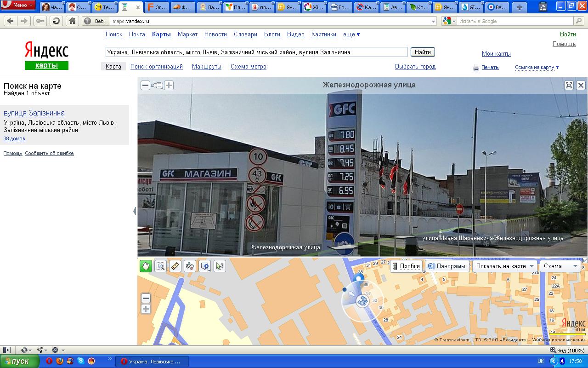Click the panorama viewpoint marker on map
Screen dimensions: 588x368
tap(362, 301)
